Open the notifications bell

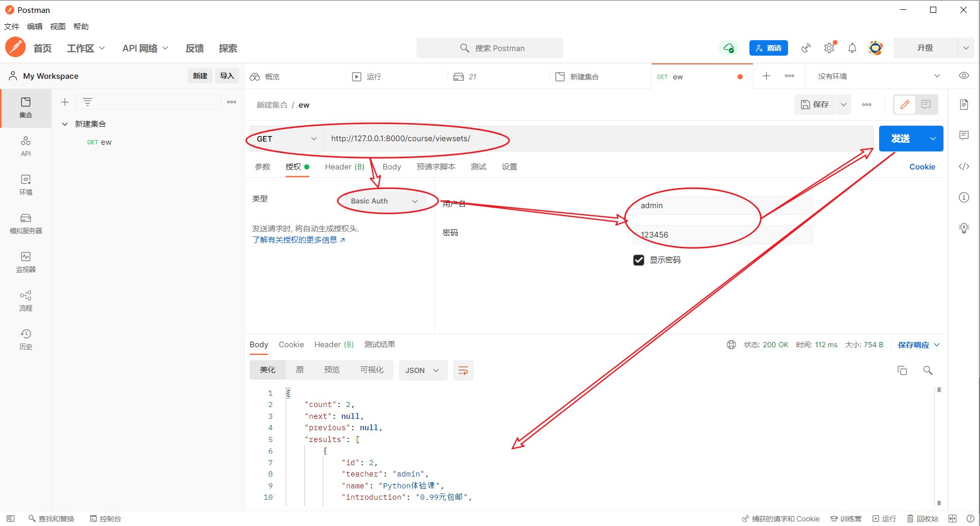pyautogui.click(x=852, y=48)
